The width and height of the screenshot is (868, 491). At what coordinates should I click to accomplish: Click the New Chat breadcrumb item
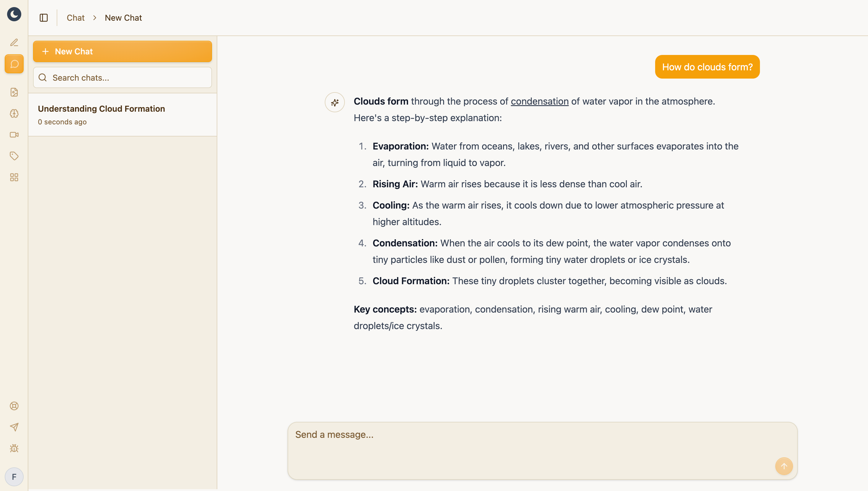123,18
